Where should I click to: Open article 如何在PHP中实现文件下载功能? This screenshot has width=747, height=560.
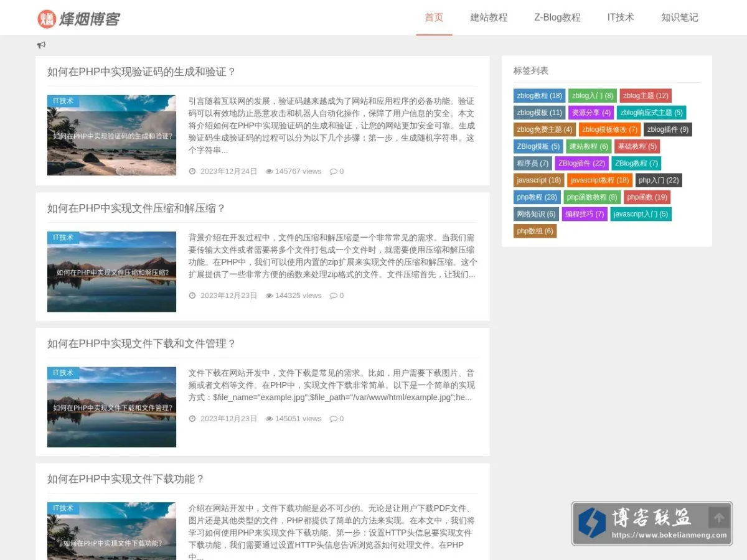pos(126,478)
